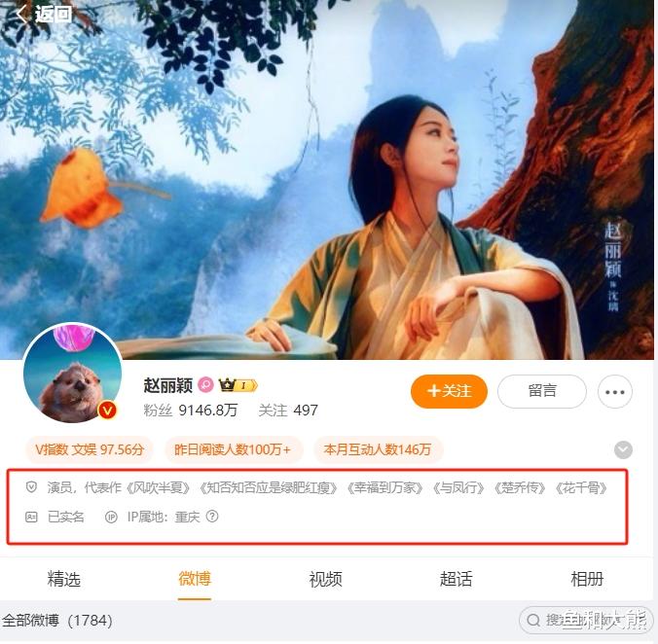Click the circular IP icon before IP属地

[111, 517]
